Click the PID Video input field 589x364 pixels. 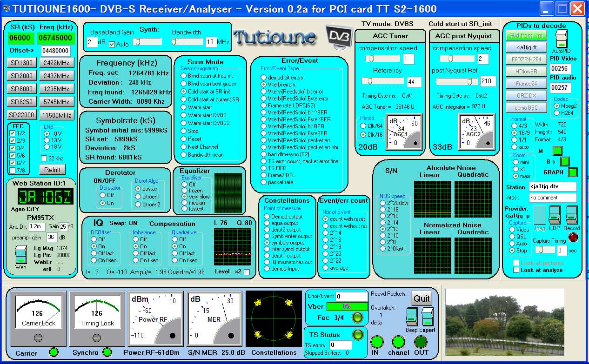[x=560, y=68]
